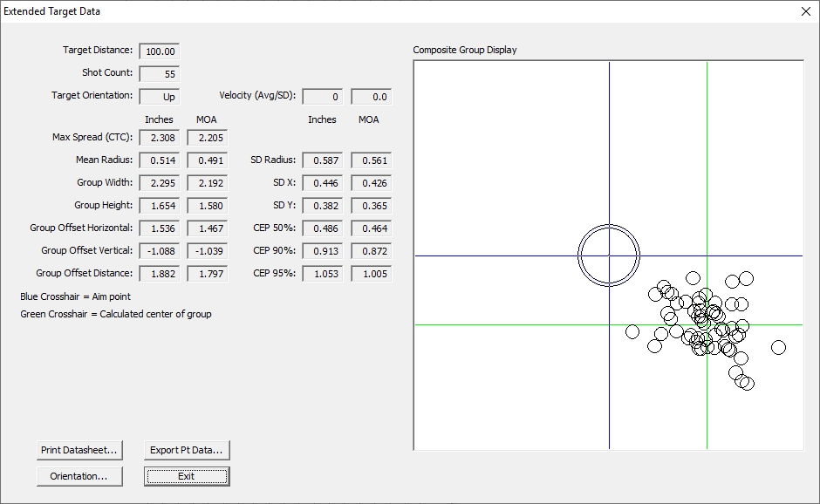This screenshot has height=504, width=820.
Task: Click the Group Height MOA field
Action: 208,206
